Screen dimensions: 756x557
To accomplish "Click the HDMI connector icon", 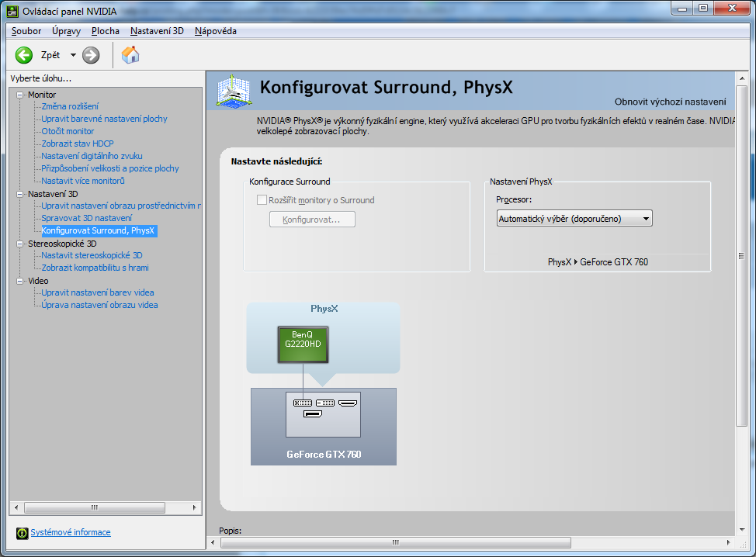I will pos(348,403).
